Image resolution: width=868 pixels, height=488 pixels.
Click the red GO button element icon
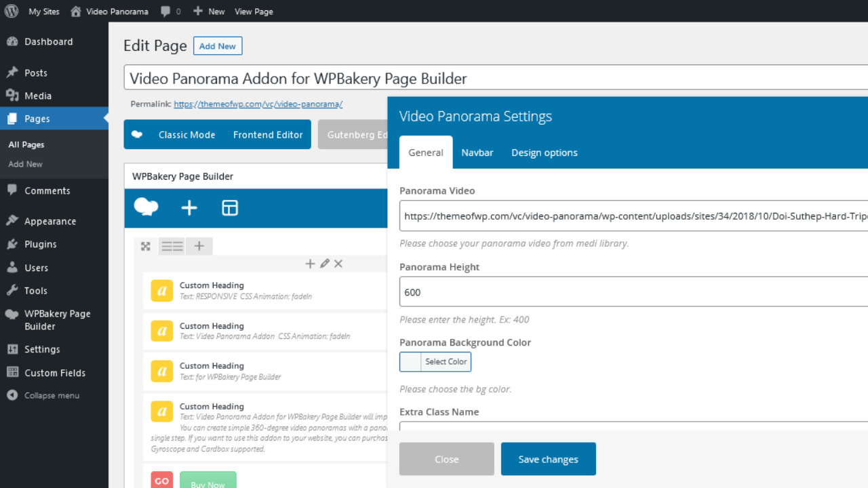[x=162, y=481]
